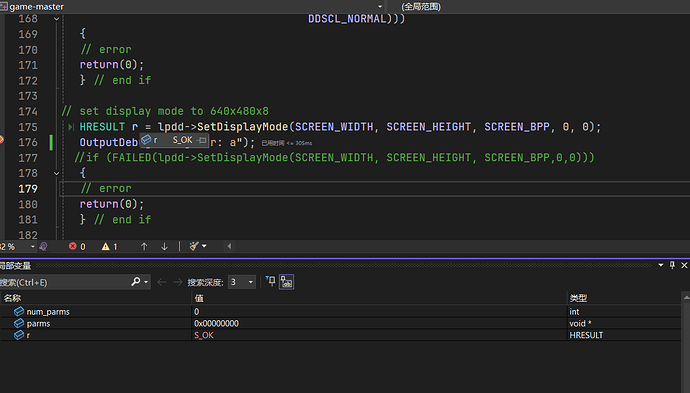The width and height of the screenshot is (690, 393).
Task: Toggle auto-hide pin of locals window
Action: tap(672, 265)
